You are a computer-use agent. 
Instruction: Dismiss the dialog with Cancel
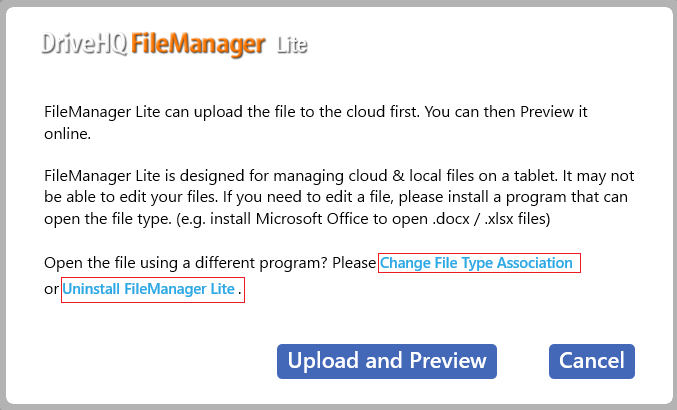(x=591, y=361)
